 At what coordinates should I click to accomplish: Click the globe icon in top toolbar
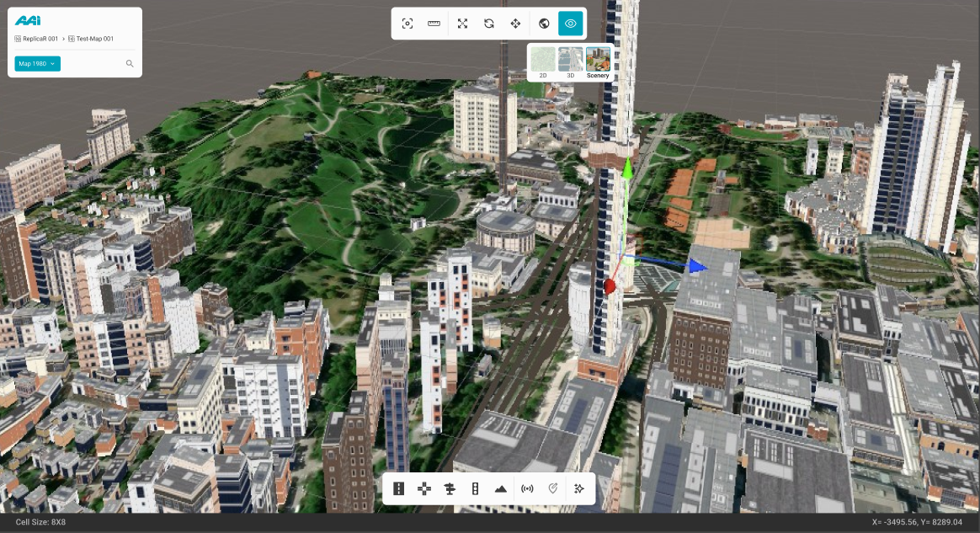pyautogui.click(x=544, y=24)
